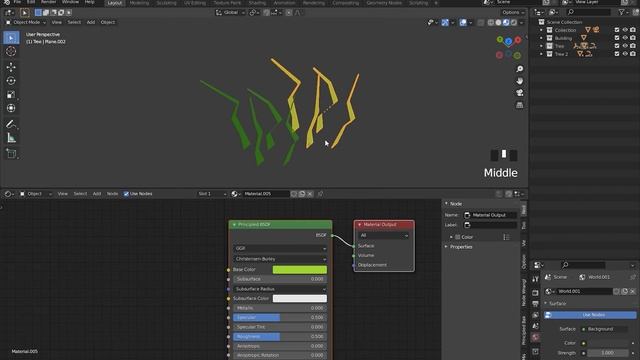Image resolution: width=640 pixels, height=360 pixels.
Task: Click the Blender logo icon in menu bar
Action: (x=7, y=2)
